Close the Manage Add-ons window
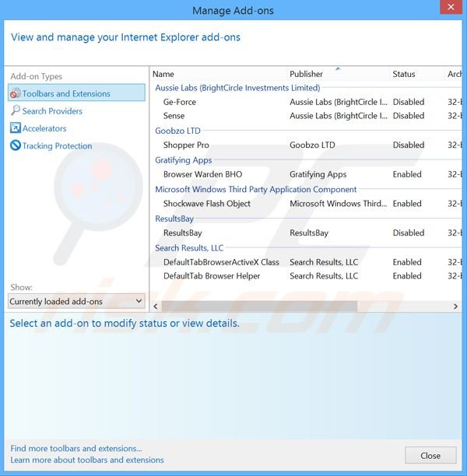The height and width of the screenshot is (476, 467). click(451, 7)
